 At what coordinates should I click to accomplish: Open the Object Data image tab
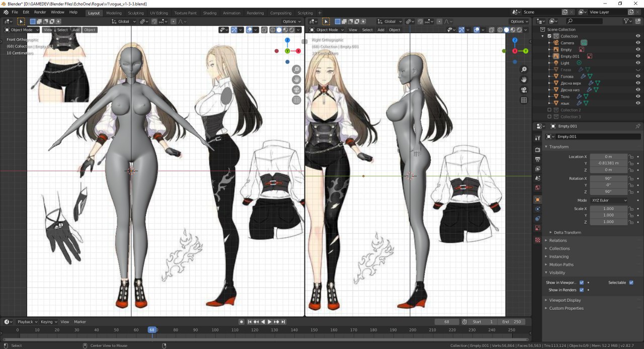click(x=537, y=228)
